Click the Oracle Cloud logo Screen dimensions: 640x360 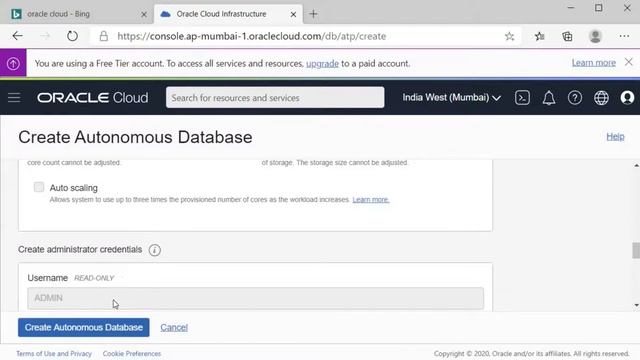(x=93, y=98)
